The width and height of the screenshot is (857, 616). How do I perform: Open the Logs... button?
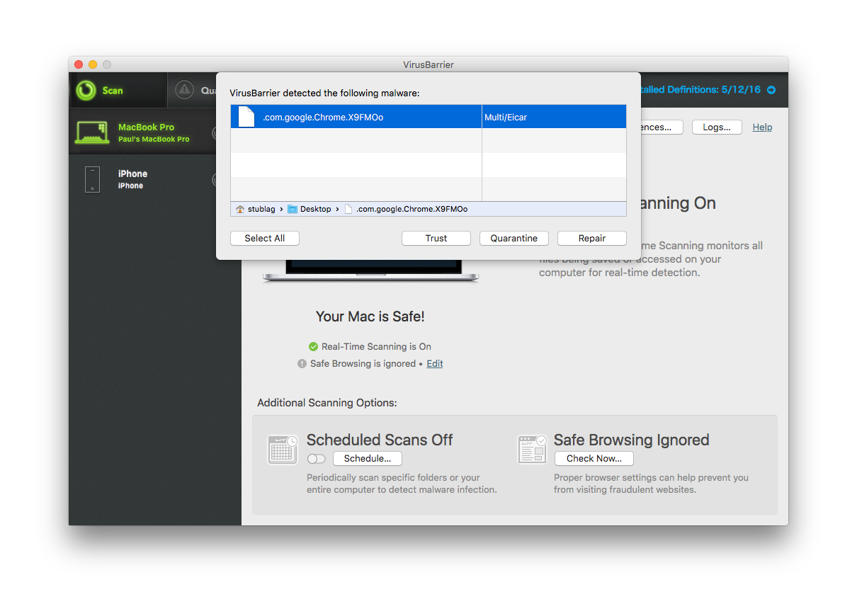coord(717,127)
